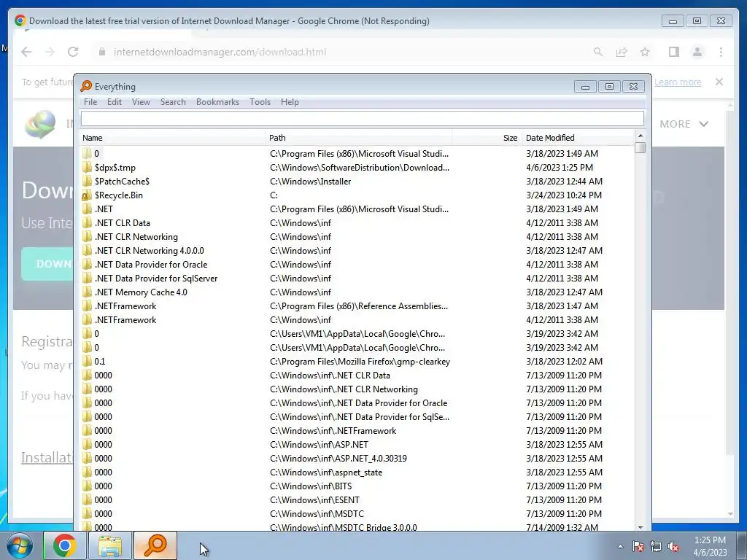Viewport: 747px width, 560px height.
Task: Select the .NET CLR Networking 4.0.0.0 folder icon
Action: 87,251
